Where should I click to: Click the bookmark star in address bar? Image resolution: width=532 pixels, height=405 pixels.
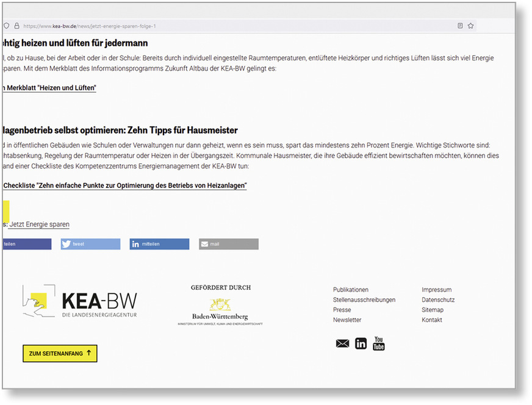point(470,26)
